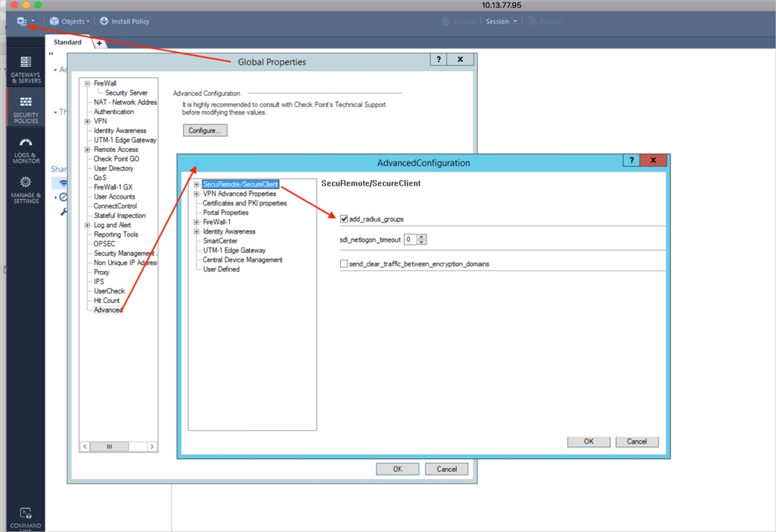Switch to the Security Policies view
Image resolution: width=776 pixels, height=532 pixels.
tap(25, 109)
